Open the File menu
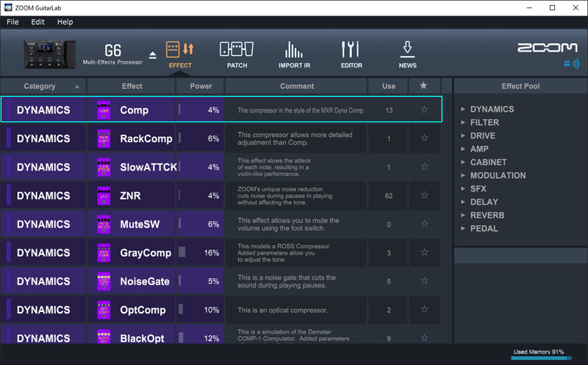The width and height of the screenshot is (588, 365). (12, 22)
